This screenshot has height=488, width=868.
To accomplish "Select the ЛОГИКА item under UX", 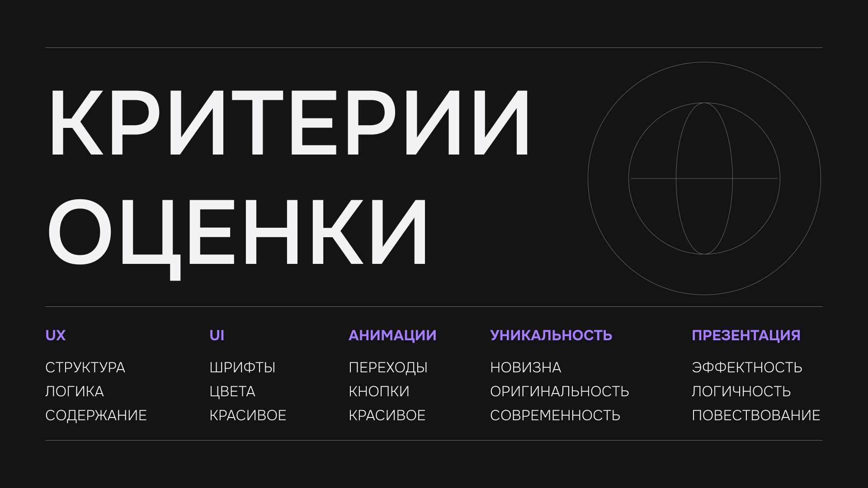I will click(x=74, y=391).
